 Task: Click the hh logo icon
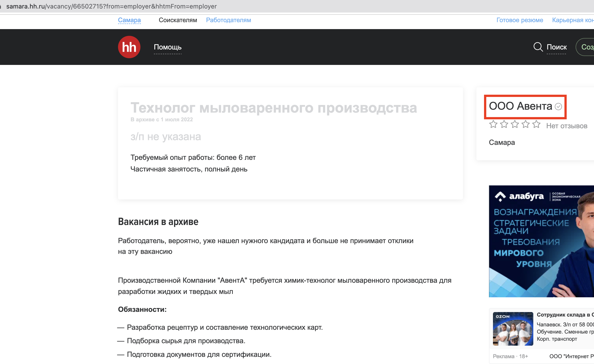[129, 47]
